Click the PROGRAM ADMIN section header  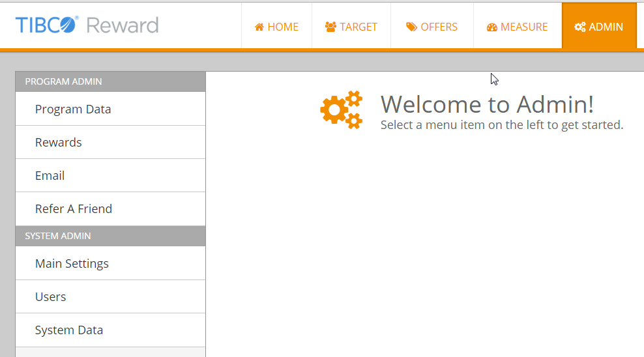[110, 81]
